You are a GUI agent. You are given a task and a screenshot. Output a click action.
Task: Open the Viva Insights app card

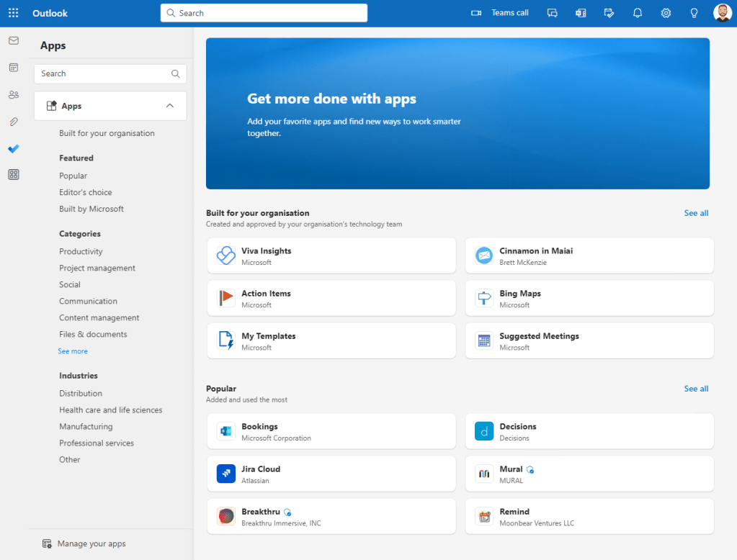tap(331, 256)
